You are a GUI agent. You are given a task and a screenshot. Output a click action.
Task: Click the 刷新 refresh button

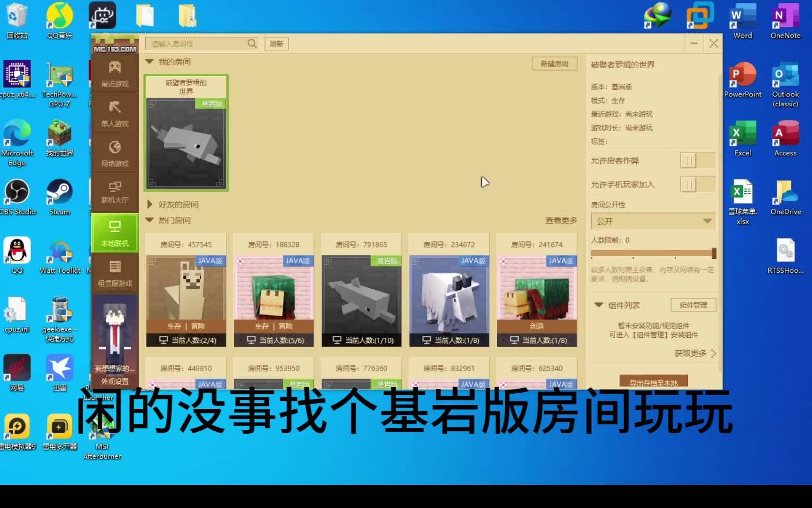point(276,44)
